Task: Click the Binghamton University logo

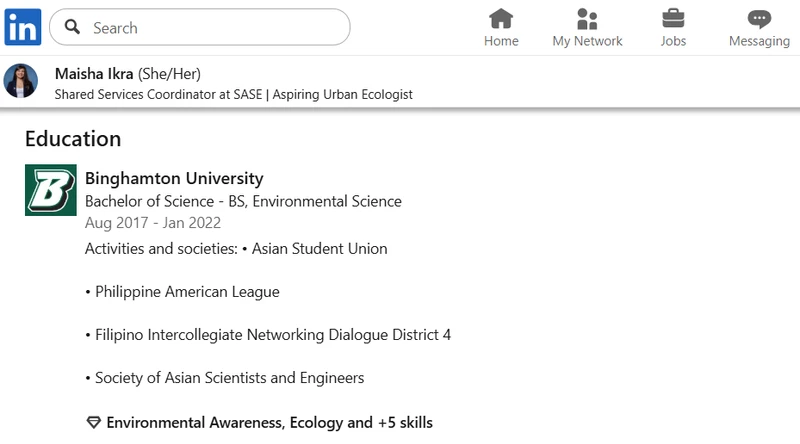Action: click(x=51, y=190)
